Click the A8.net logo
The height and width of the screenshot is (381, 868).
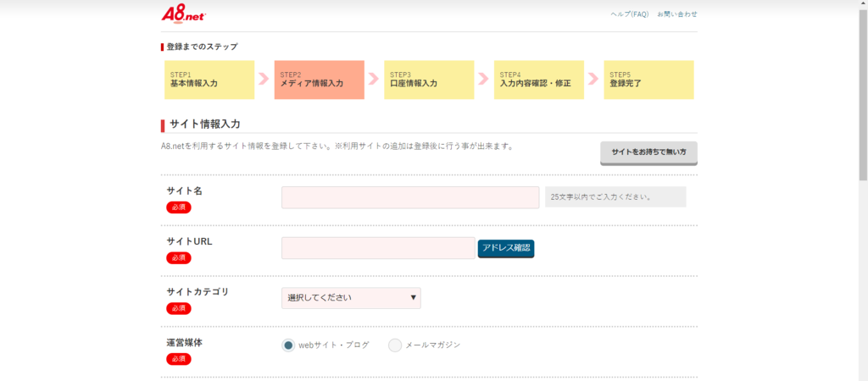pyautogui.click(x=184, y=14)
